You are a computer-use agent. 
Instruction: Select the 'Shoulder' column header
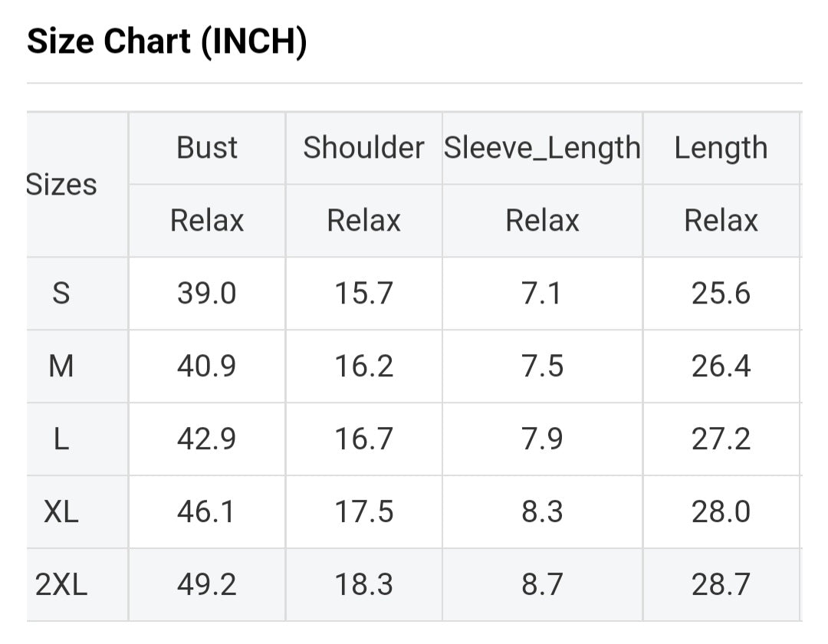click(x=363, y=147)
